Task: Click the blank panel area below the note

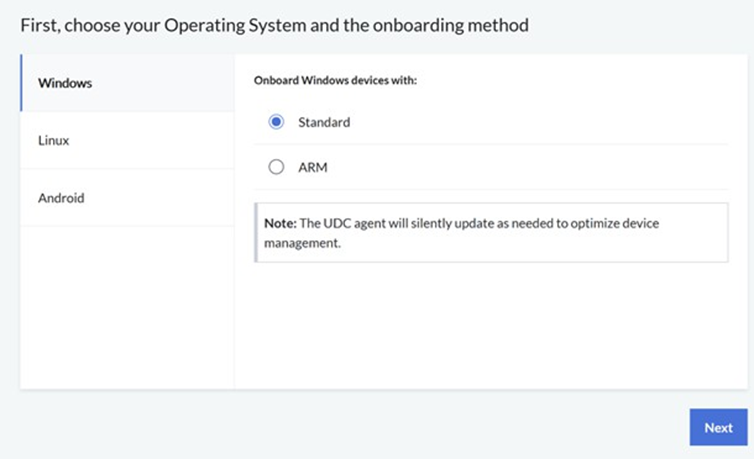Action: point(492,325)
